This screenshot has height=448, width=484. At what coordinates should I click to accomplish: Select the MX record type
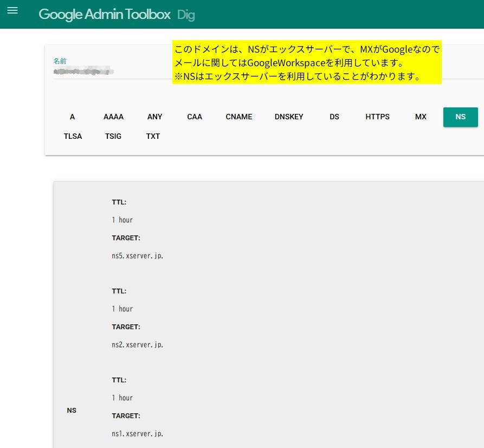click(421, 117)
